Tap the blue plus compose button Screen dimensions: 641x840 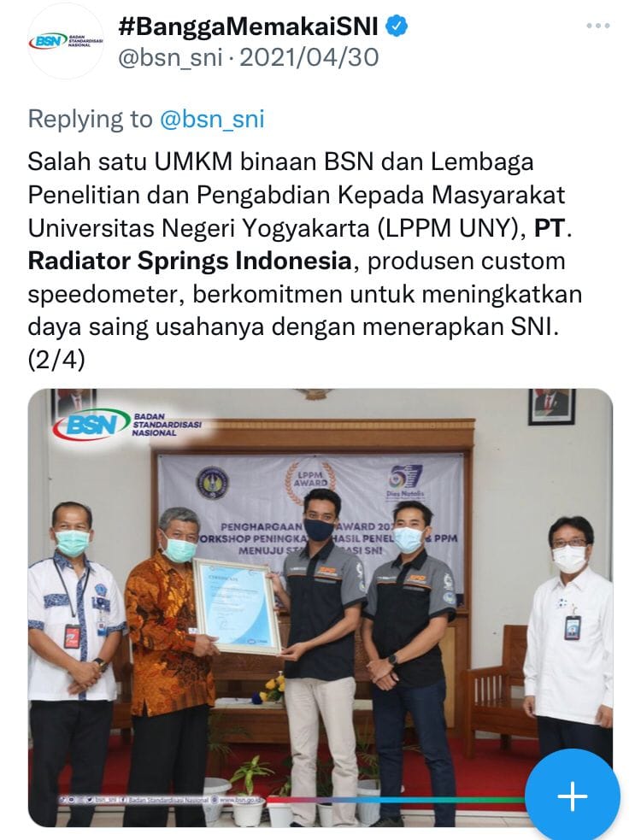pos(573,796)
